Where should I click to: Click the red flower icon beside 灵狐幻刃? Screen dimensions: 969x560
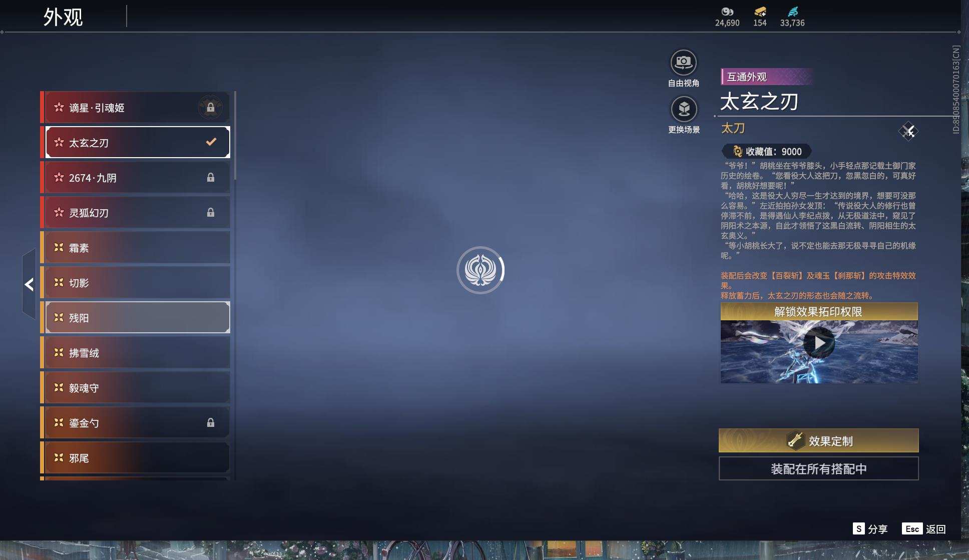click(59, 212)
